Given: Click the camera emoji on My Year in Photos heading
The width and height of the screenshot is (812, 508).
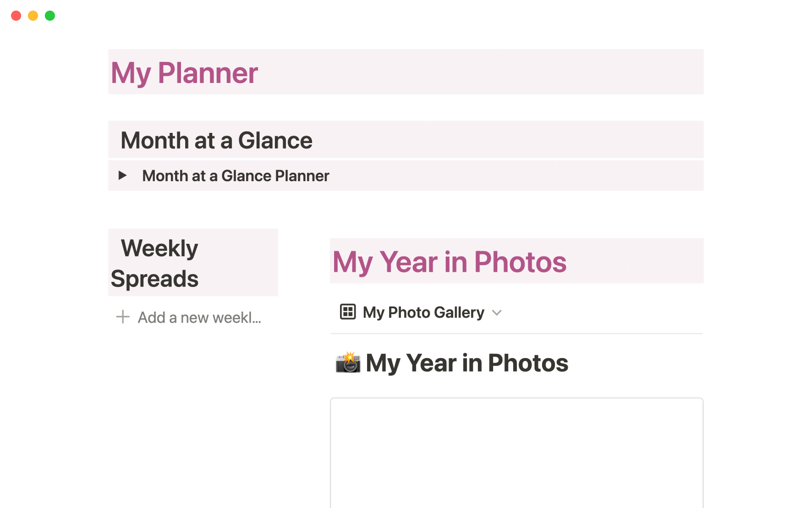Looking at the screenshot, I should tap(348, 363).
